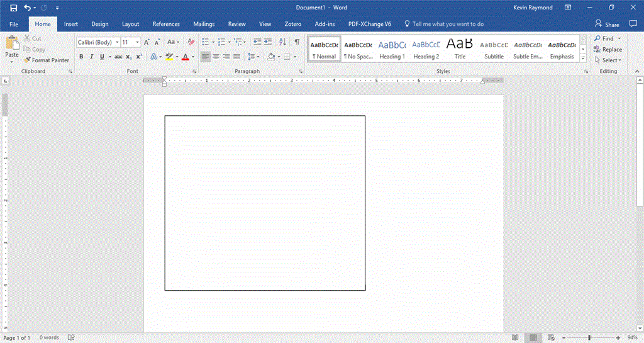Click the Share button
The image size is (644, 343).
[607, 25]
